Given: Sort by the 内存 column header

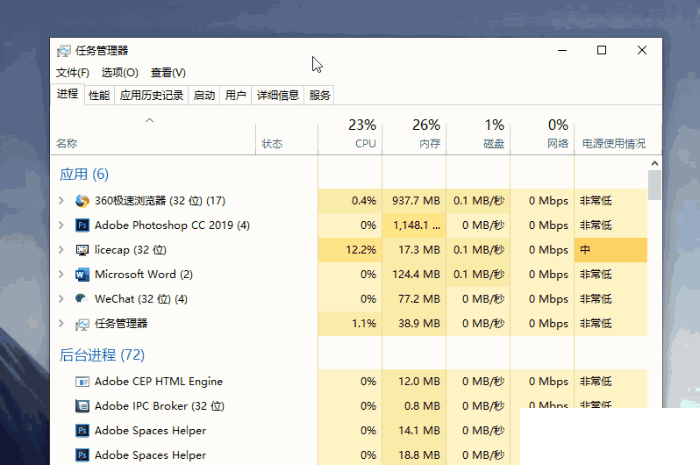Looking at the screenshot, I should point(414,135).
